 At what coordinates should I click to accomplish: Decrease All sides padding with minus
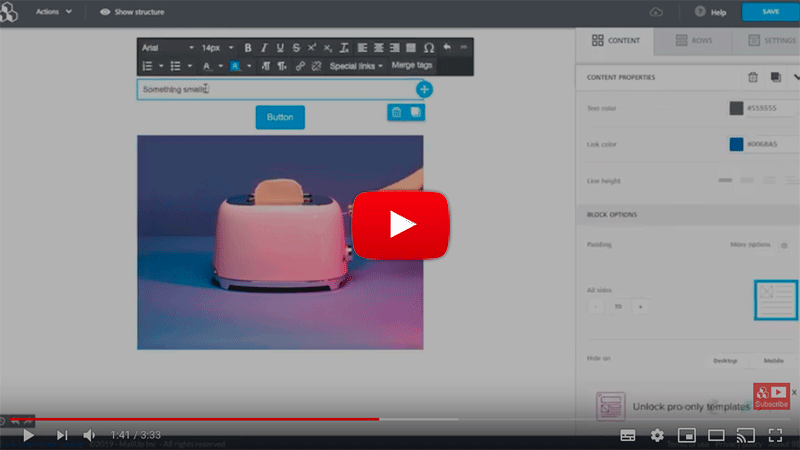click(x=595, y=307)
